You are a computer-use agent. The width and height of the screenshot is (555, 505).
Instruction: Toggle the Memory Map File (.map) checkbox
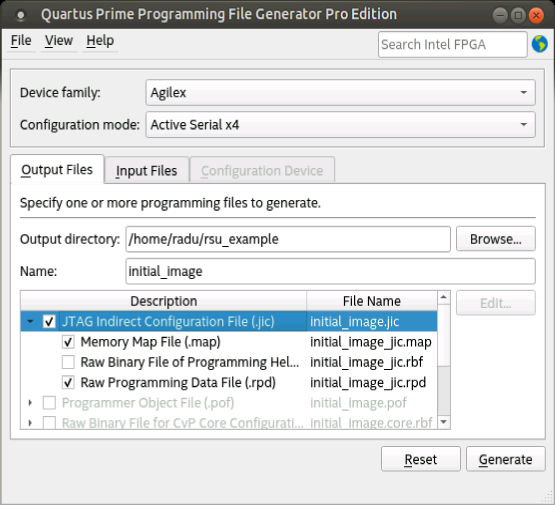pyautogui.click(x=68, y=342)
